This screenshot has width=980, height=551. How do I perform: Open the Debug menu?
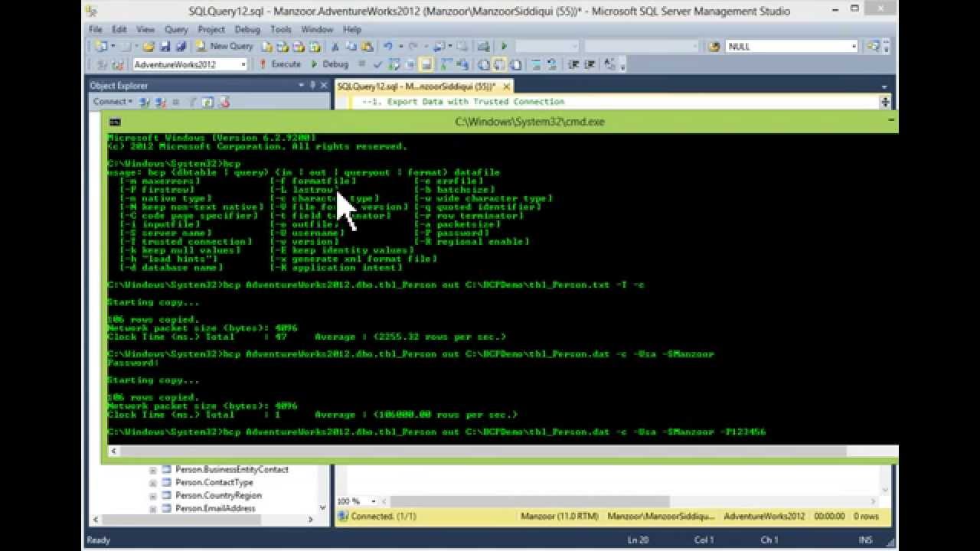click(x=247, y=29)
